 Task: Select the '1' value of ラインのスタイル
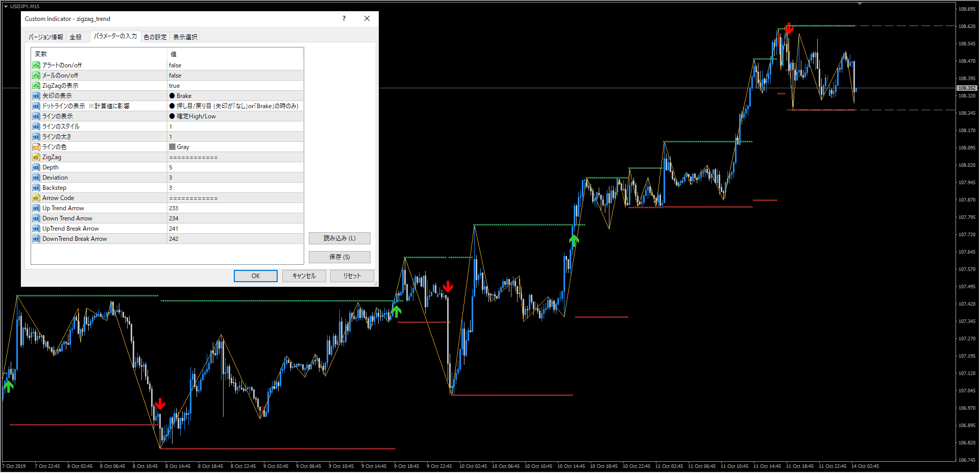tap(170, 127)
